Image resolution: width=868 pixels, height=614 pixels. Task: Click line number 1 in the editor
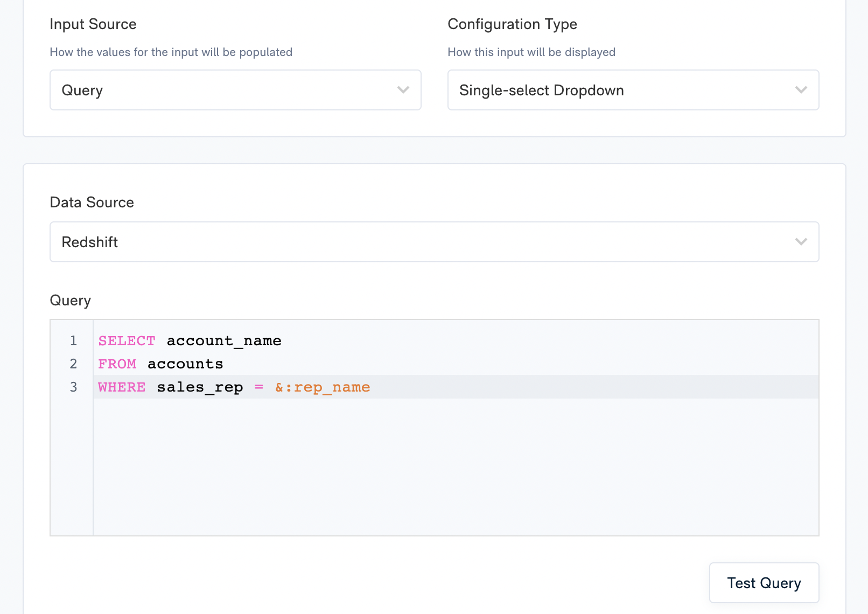pyautogui.click(x=73, y=340)
